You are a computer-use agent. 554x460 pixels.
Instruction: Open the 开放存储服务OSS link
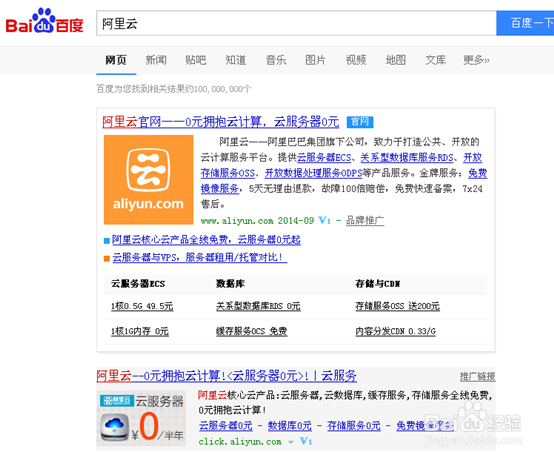tap(228, 173)
